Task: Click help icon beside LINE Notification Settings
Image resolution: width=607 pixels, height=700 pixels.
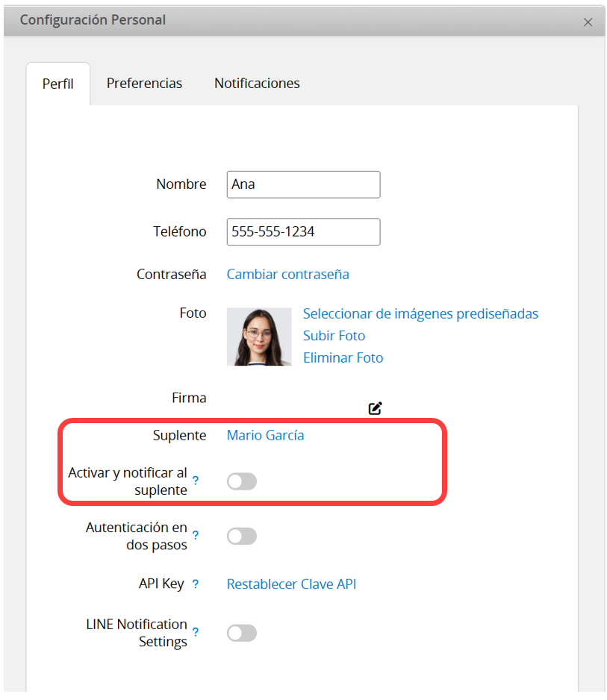Action: click(195, 631)
